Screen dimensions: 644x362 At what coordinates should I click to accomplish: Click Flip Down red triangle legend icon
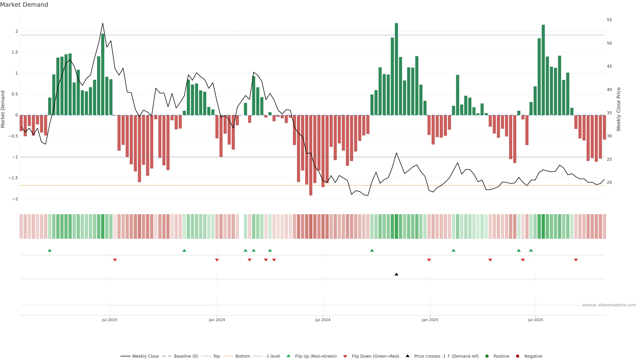pyautogui.click(x=345, y=356)
